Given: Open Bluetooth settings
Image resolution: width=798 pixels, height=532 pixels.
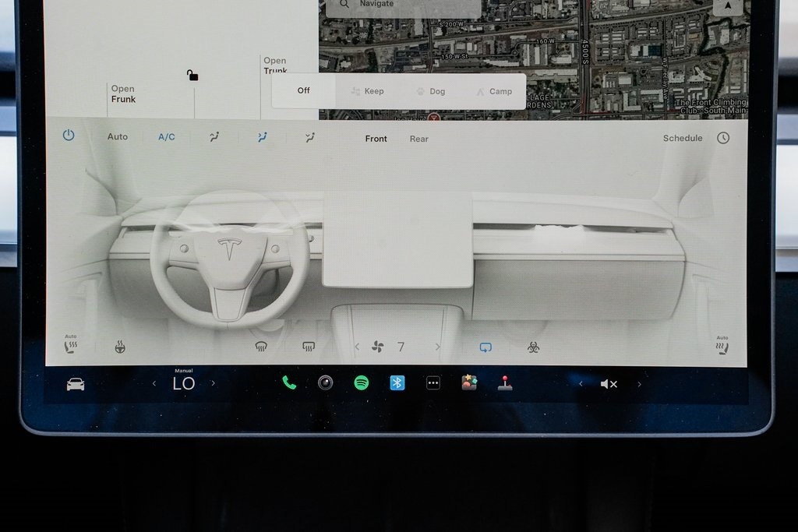Looking at the screenshot, I should (397, 383).
